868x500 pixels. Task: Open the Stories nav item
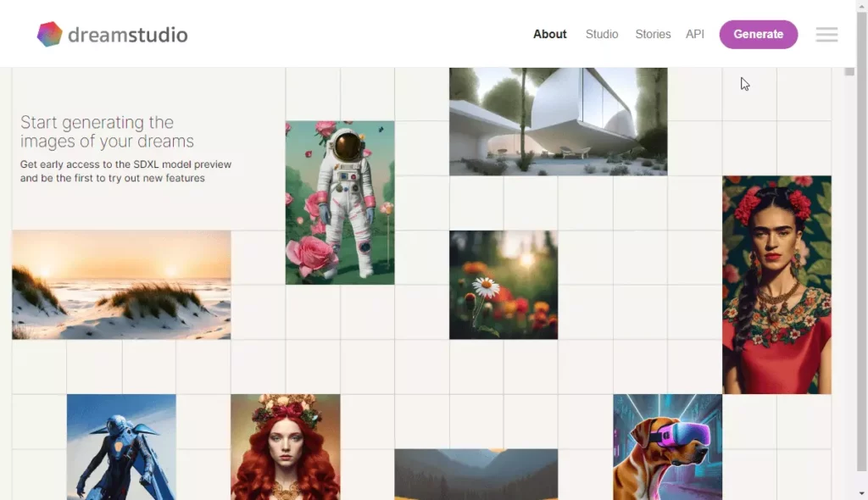pos(653,35)
